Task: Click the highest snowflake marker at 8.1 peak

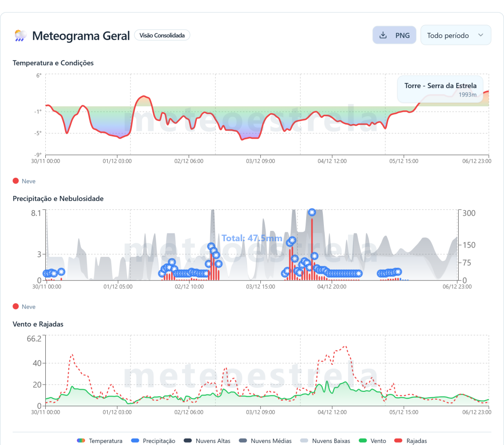Action: point(312,212)
